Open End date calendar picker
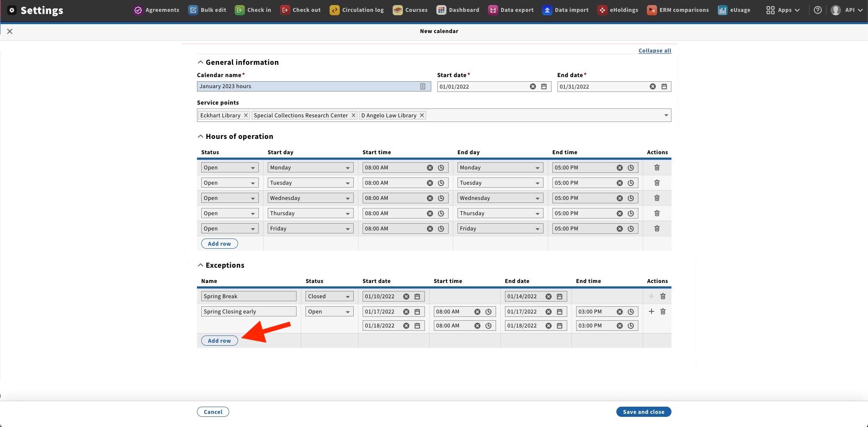Viewport: 868px width, 427px height. pos(664,86)
